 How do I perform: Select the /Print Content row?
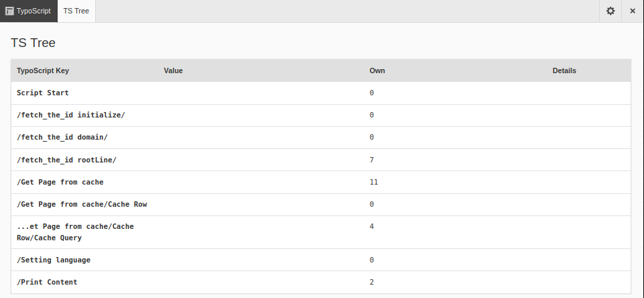click(x=47, y=282)
